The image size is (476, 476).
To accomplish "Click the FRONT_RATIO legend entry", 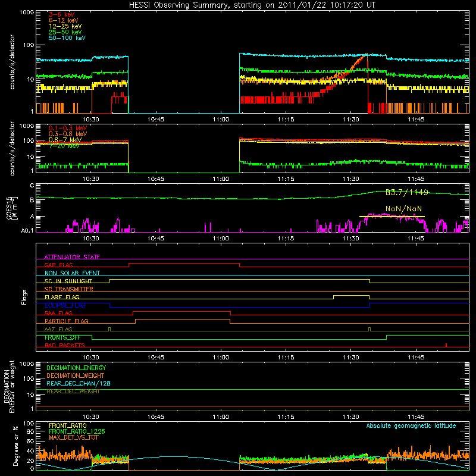I will 68,425.
